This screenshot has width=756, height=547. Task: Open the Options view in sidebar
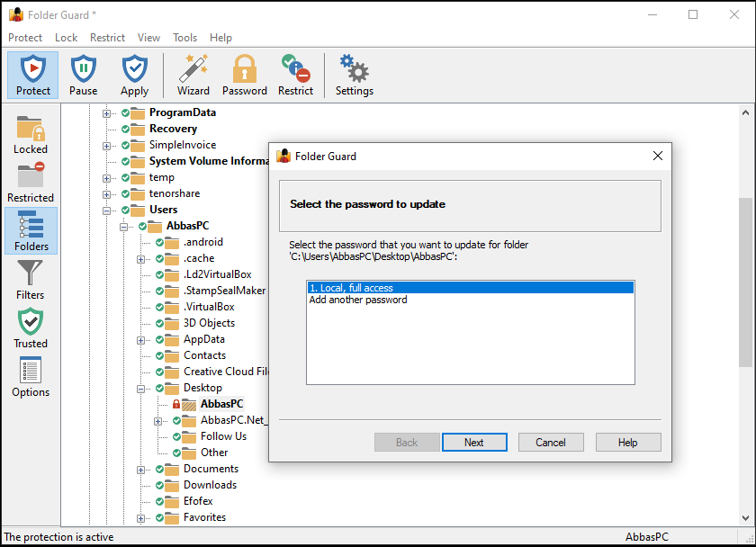[31, 377]
